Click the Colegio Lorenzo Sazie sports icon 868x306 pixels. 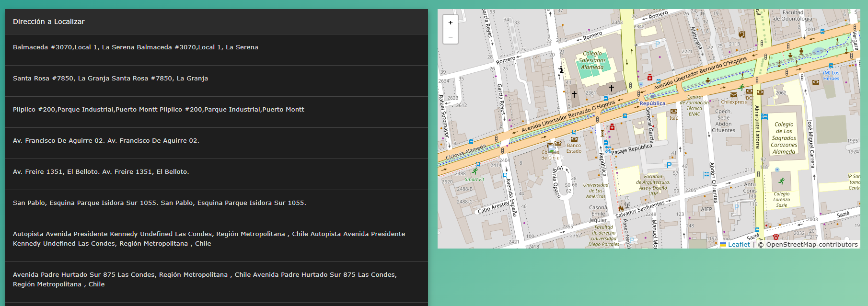tap(782, 181)
